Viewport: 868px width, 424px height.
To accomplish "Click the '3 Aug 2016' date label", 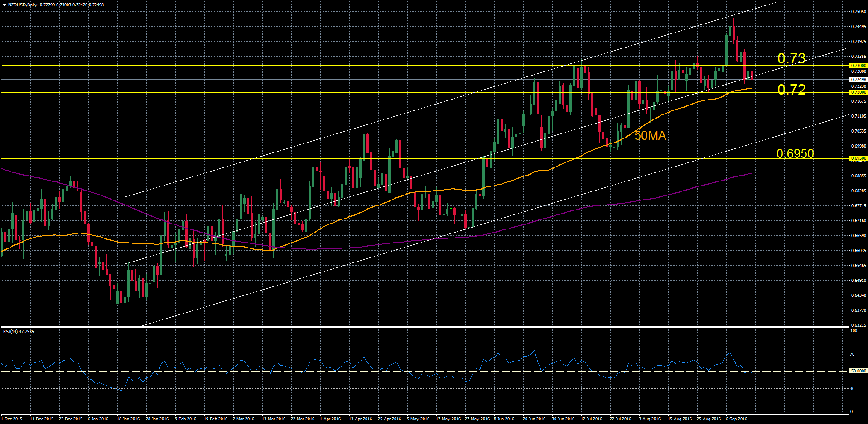I will point(650,419).
